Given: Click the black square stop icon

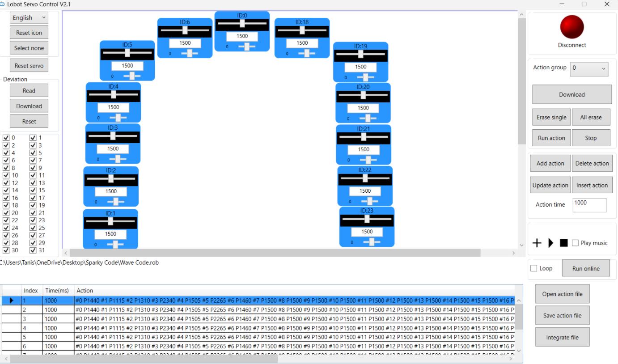Looking at the screenshot, I should click(x=563, y=243).
